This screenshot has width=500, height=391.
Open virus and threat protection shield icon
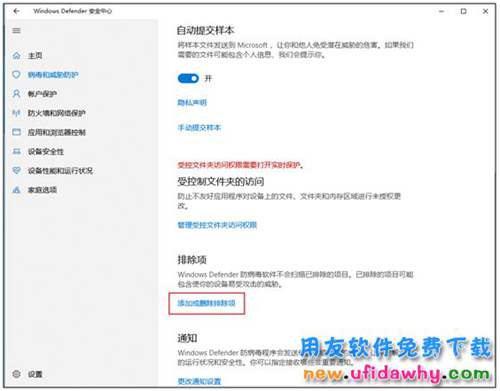pyautogui.click(x=16, y=74)
